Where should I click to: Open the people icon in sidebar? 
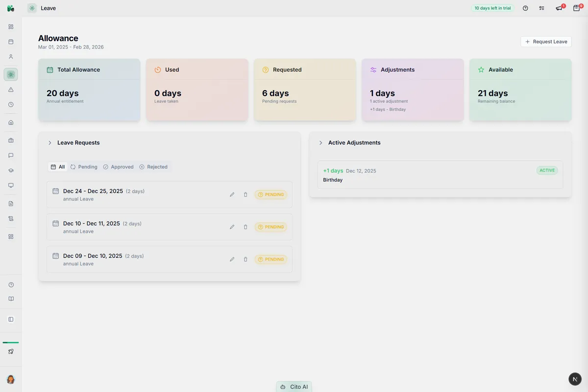click(11, 56)
